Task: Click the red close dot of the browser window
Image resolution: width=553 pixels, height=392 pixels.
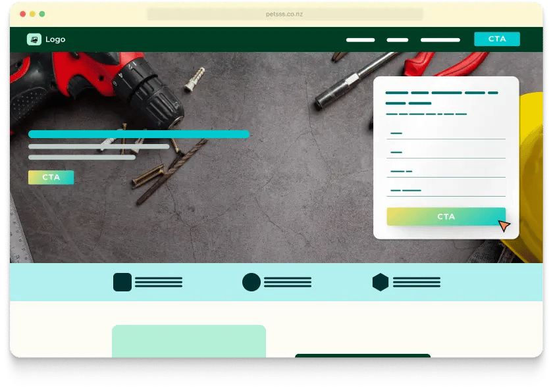Action: tap(22, 14)
